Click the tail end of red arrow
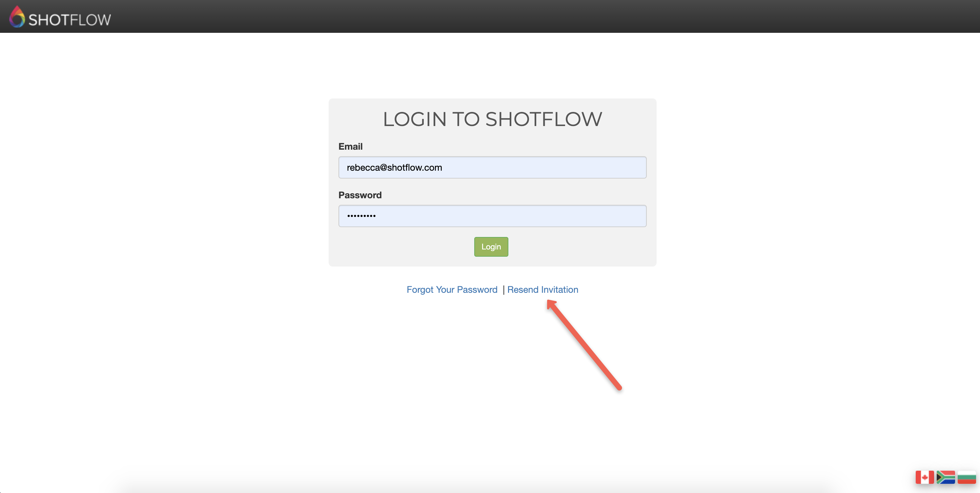The image size is (980, 493). tap(619, 388)
